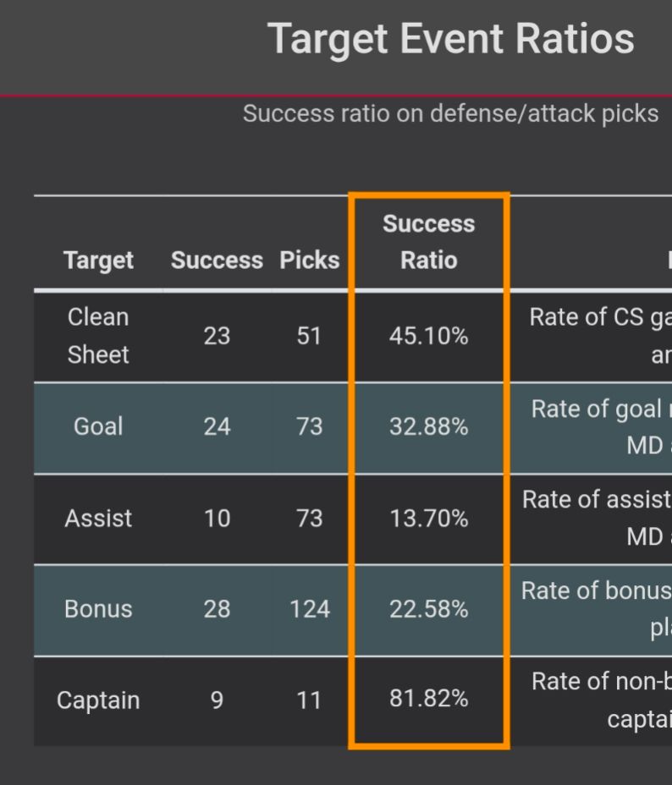
Task: Click the 124 picks value
Action: pyautogui.click(x=310, y=609)
